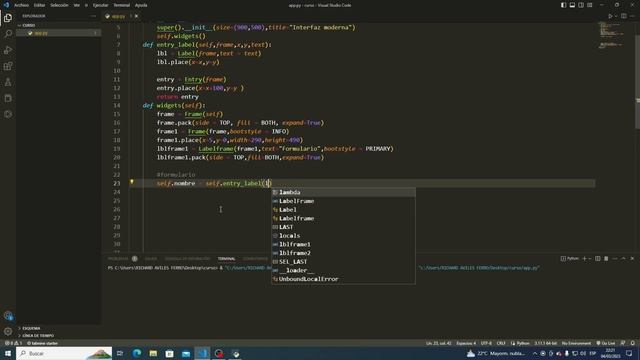This screenshot has height=360, width=640.
Task: Open the Explorer view in activity bar
Action: pos(8,18)
